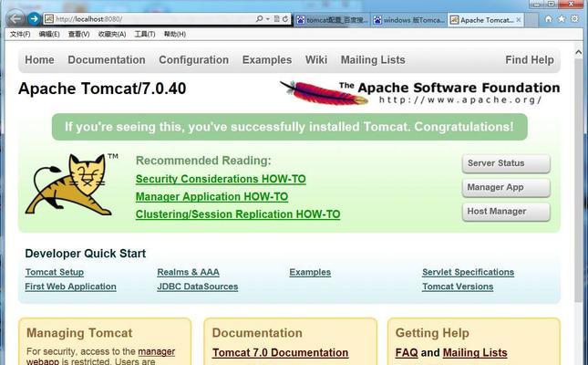Open Mailing Lists in the navigation bar

pos(373,59)
